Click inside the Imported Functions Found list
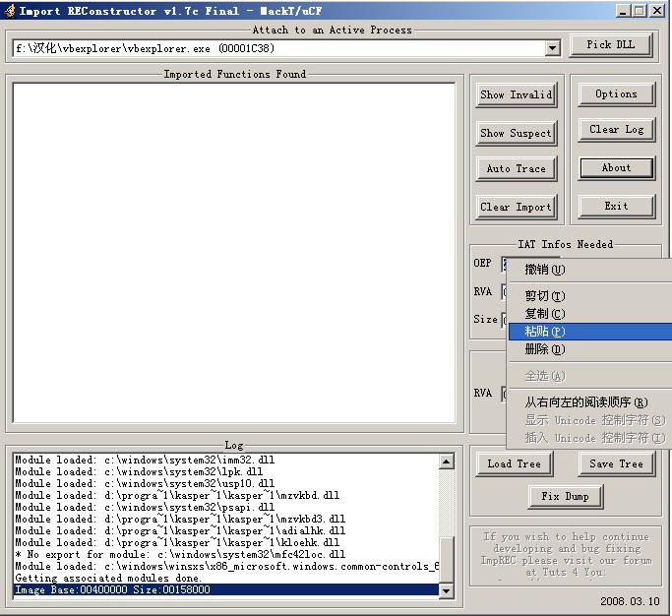 coord(234,253)
